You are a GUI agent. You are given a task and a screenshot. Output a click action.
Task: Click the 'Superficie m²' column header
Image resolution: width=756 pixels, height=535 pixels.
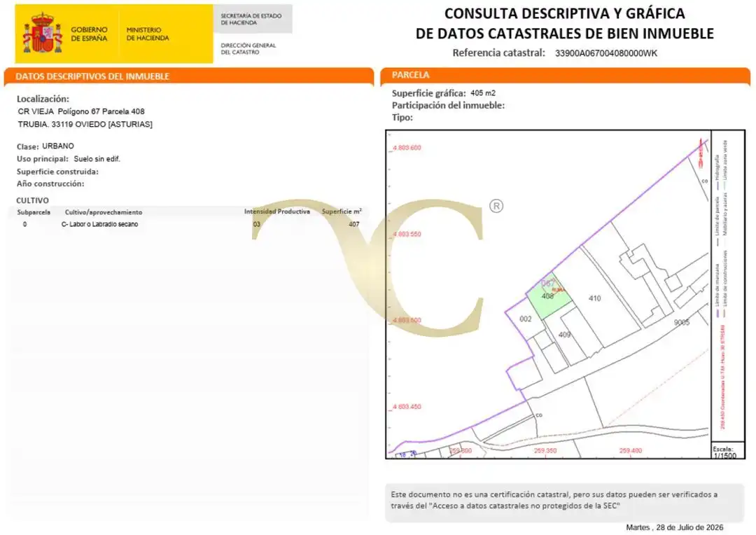click(x=342, y=211)
